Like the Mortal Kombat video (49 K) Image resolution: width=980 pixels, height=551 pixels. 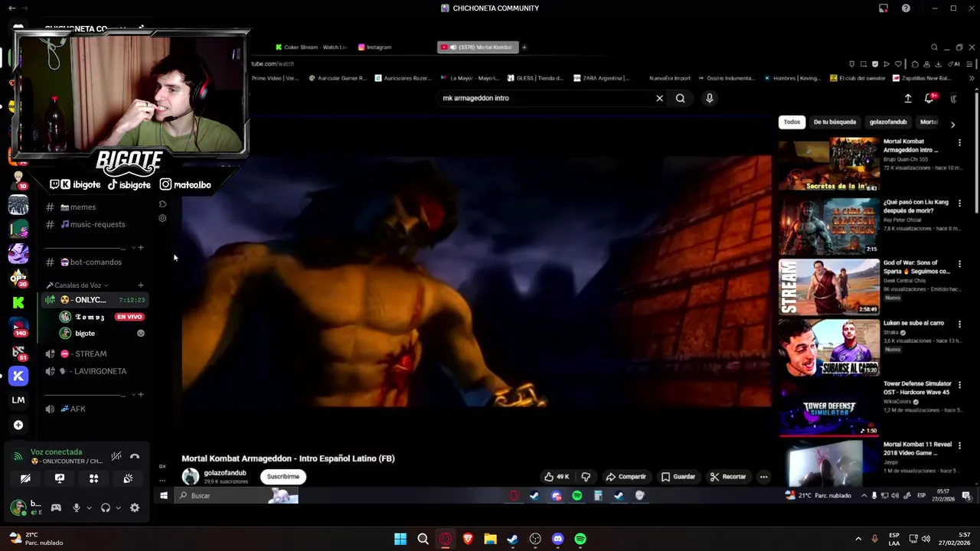pyautogui.click(x=557, y=477)
